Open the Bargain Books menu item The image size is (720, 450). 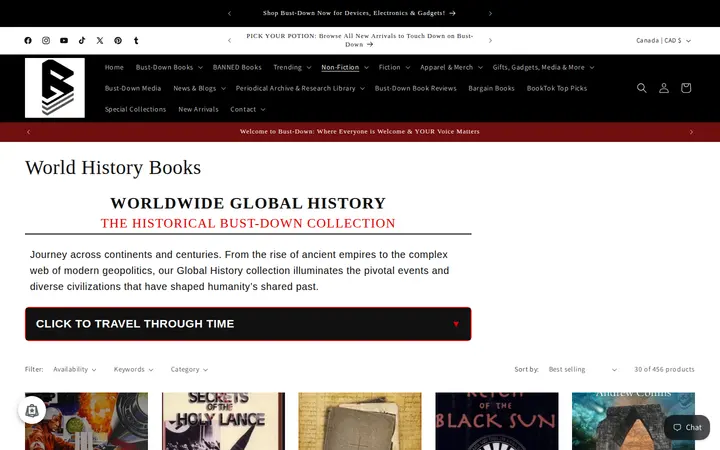point(491,88)
